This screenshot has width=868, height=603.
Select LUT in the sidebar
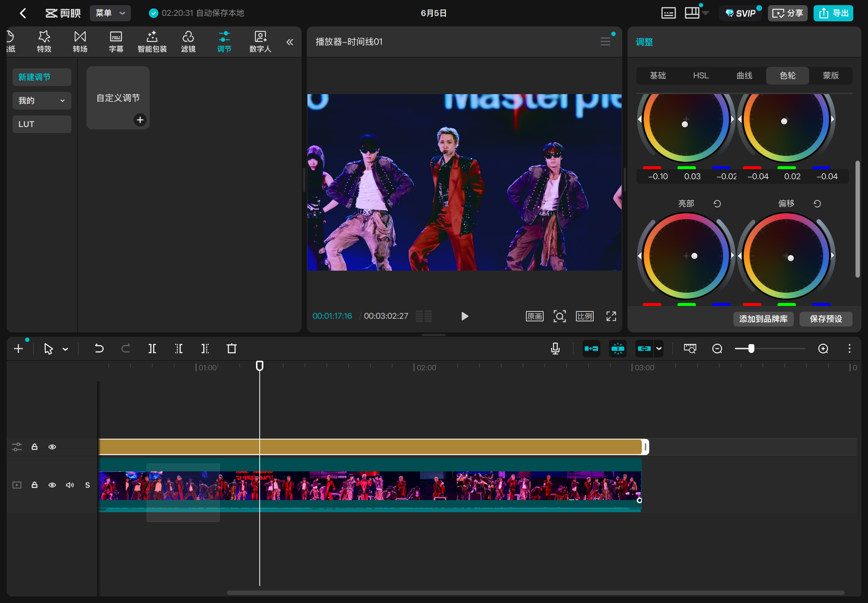(x=42, y=124)
